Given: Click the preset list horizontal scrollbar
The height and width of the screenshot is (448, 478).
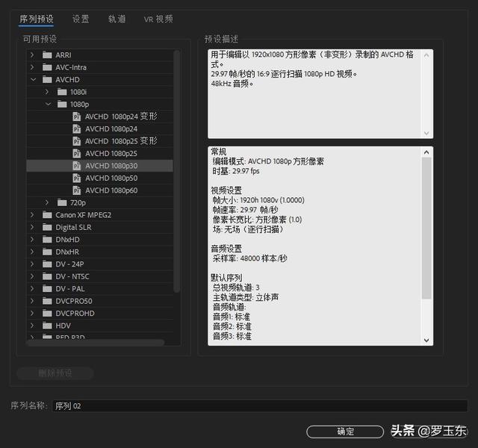Looking at the screenshot, I should click(96, 343).
